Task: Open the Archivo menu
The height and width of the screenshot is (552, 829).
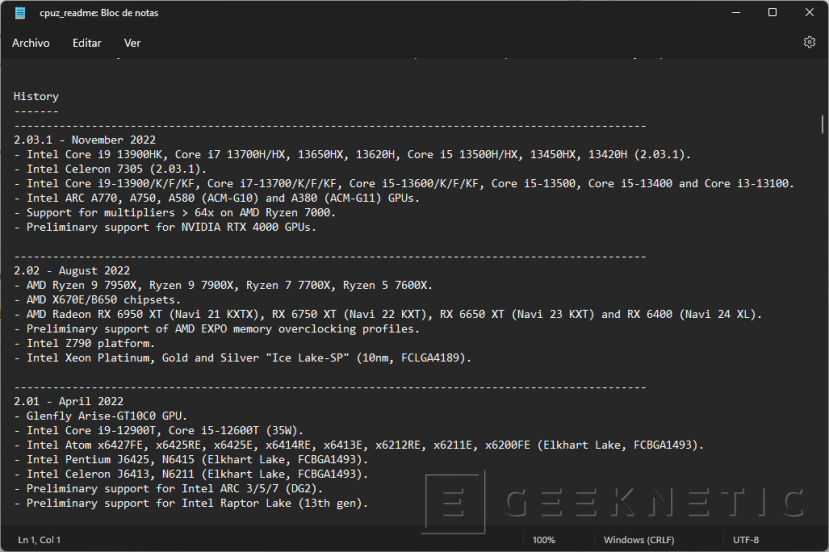Action: (31, 43)
